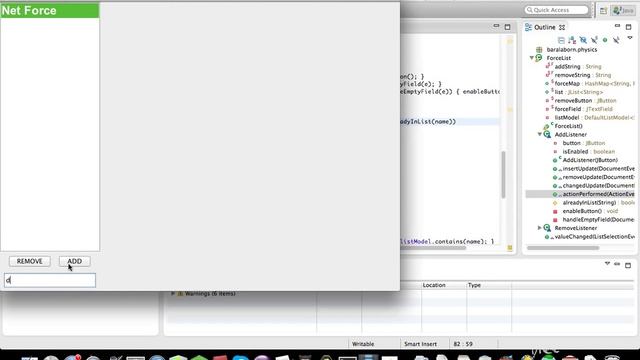Select baralaborn.physics package in Outline
The width and height of the screenshot is (640, 360).
tap(571, 49)
